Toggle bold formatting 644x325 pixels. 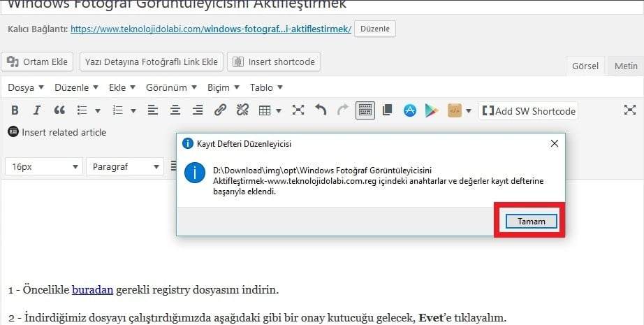(15, 110)
